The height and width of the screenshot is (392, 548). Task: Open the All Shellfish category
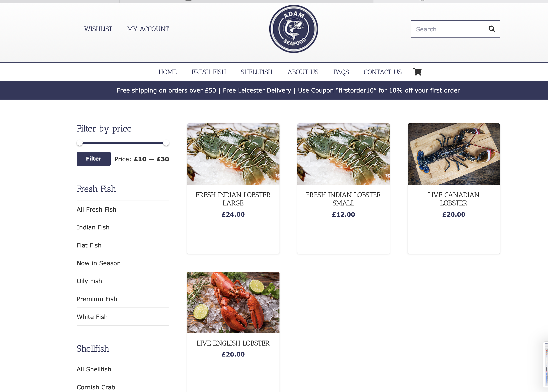[x=123, y=369]
